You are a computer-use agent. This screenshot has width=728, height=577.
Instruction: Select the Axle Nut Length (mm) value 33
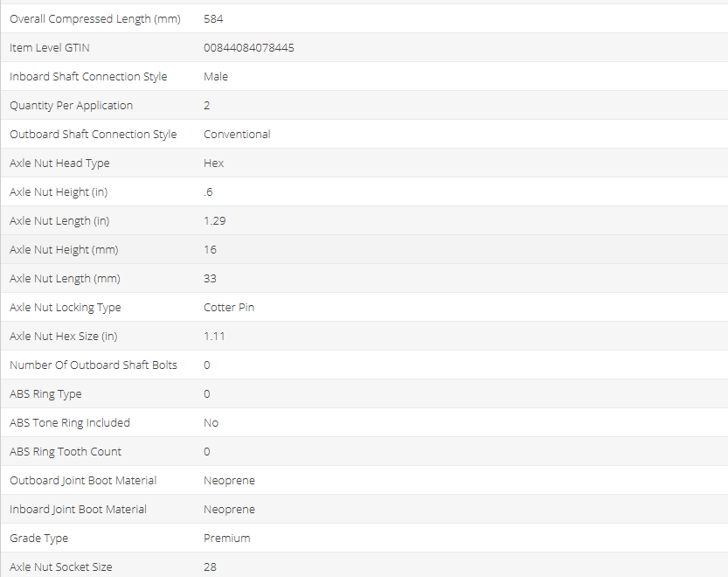click(210, 279)
